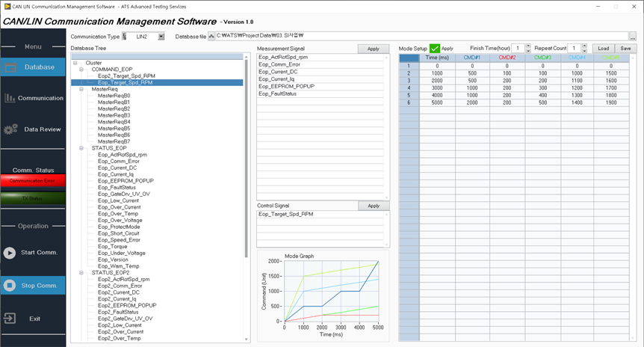Click the CMD#1 column header
The image size is (644, 347).
coord(472,58)
